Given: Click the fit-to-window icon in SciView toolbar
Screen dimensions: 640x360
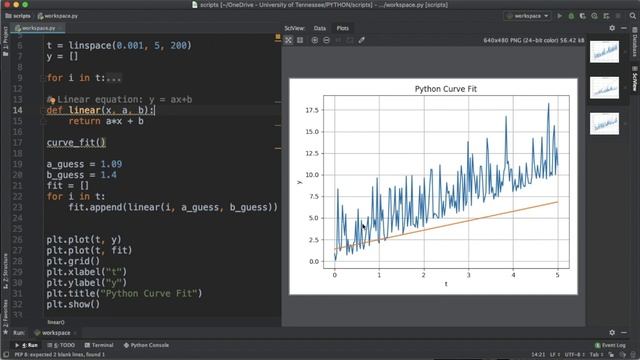Looking at the screenshot, I should (289, 40).
